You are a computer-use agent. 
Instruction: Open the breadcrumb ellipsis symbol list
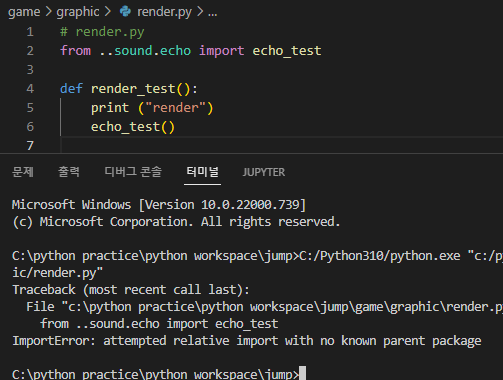click(x=212, y=13)
